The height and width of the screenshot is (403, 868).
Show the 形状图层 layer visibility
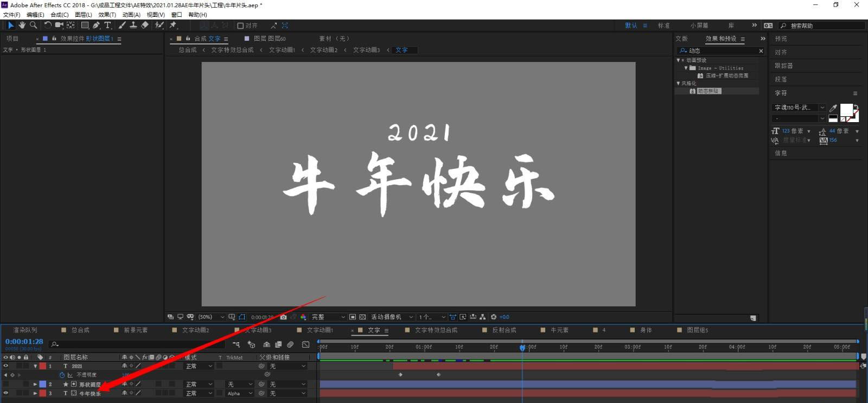pos(5,384)
